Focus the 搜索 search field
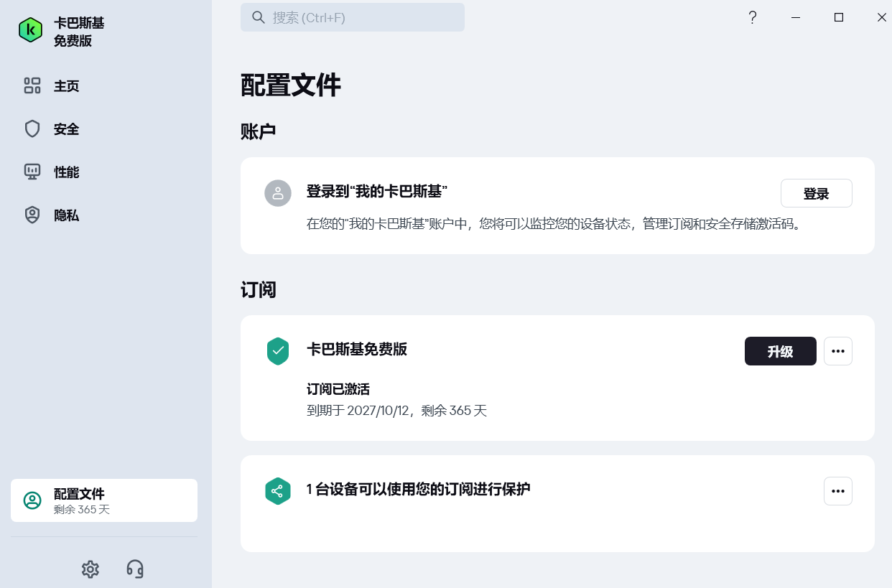The image size is (892, 588). [353, 17]
